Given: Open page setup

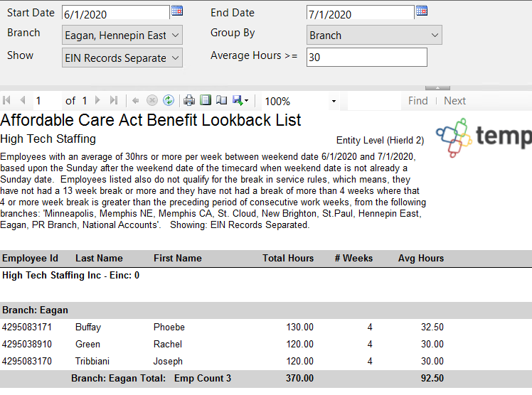Looking at the screenshot, I should pyautogui.click(x=222, y=100).
